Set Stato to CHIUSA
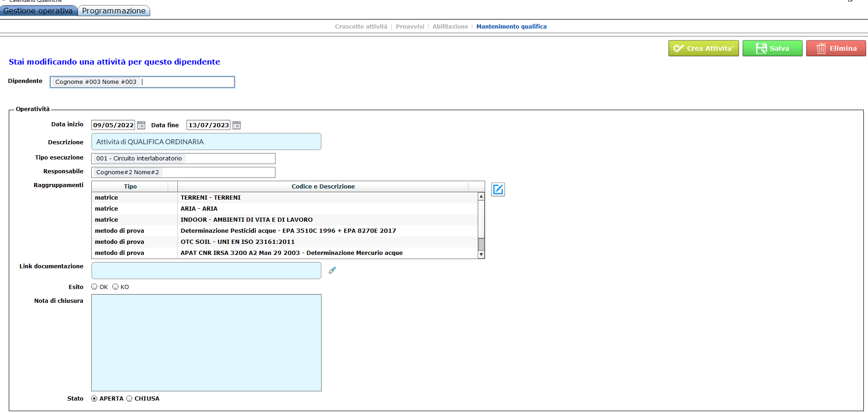This screenshot has height=413, width=868. coord(129,399)
